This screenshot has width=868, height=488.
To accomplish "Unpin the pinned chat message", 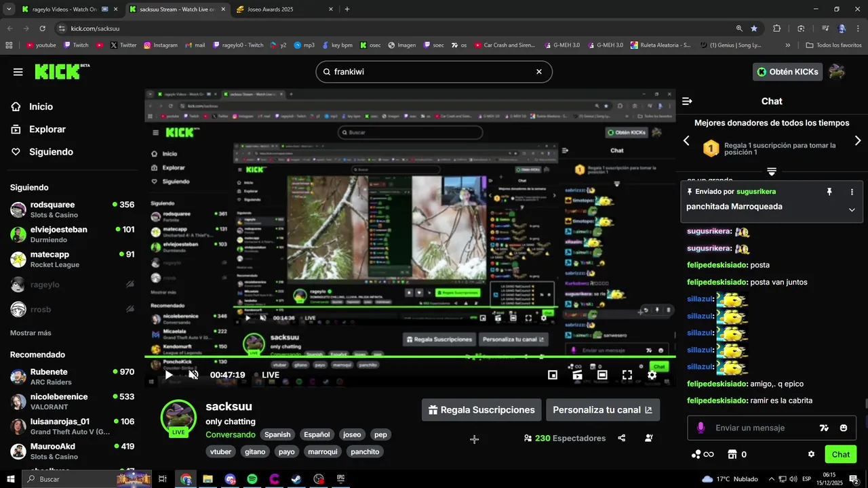I will point(829,192).
